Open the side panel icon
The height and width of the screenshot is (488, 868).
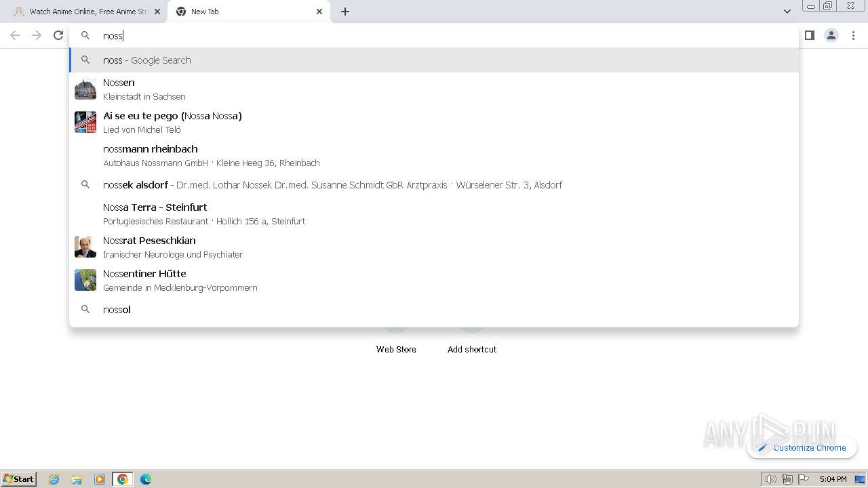click(x=809, y=35)
